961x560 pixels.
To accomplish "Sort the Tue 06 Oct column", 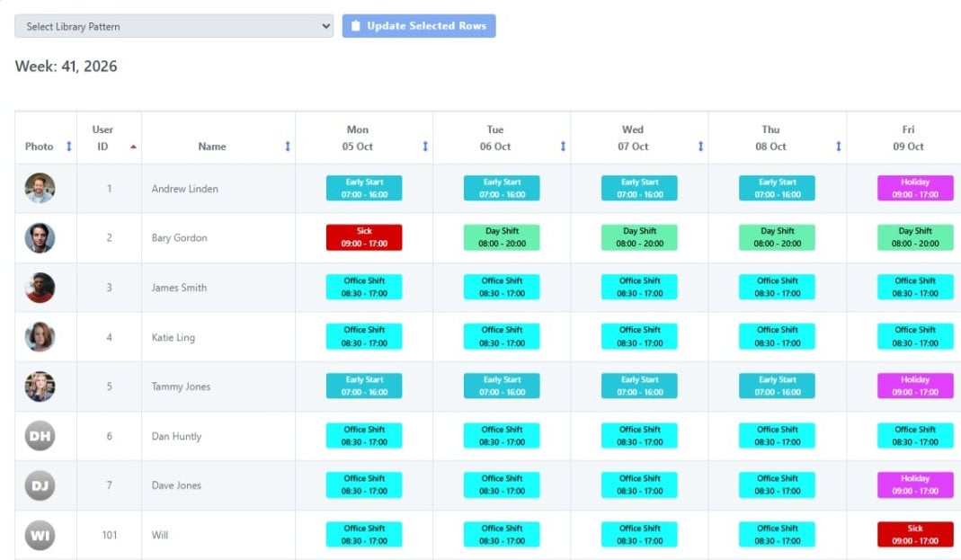I will tap(564, 147).
